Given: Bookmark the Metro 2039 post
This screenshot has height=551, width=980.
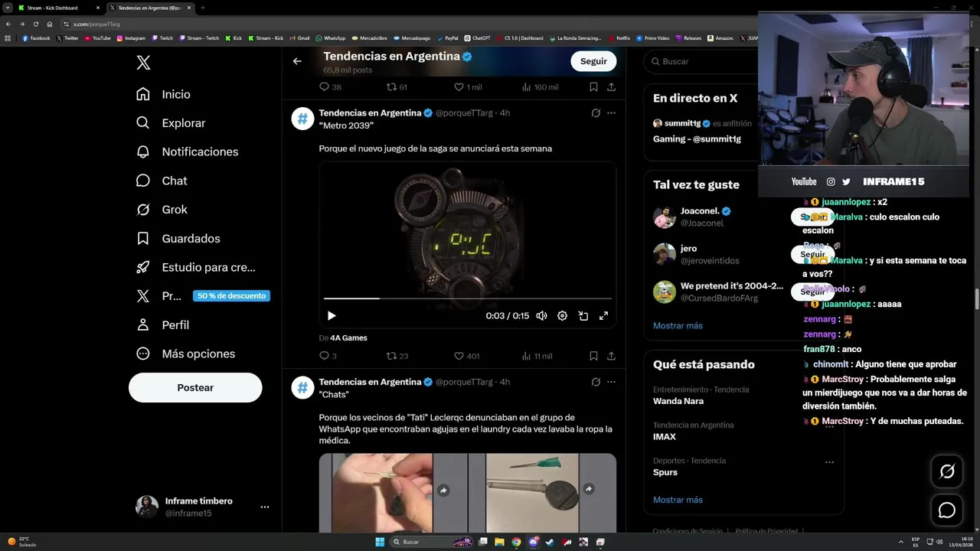Looking at the screenshot, I should 593,356.
